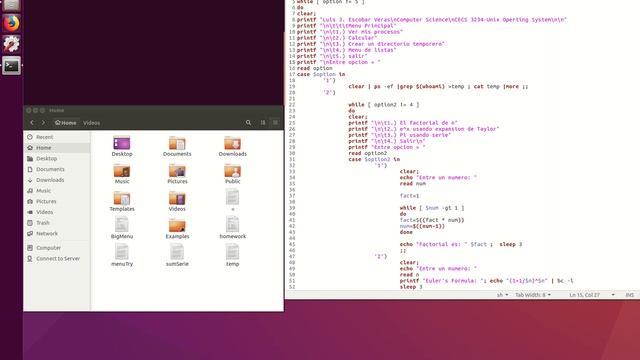
Task: Search files in the Home window
Action: (x=248, y=122)
